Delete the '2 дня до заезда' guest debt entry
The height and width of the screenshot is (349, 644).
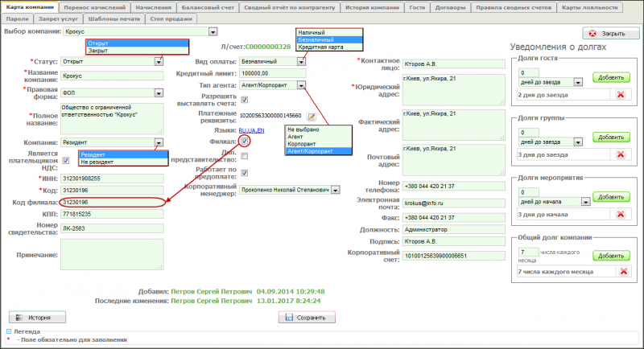[x=620, y=95]
